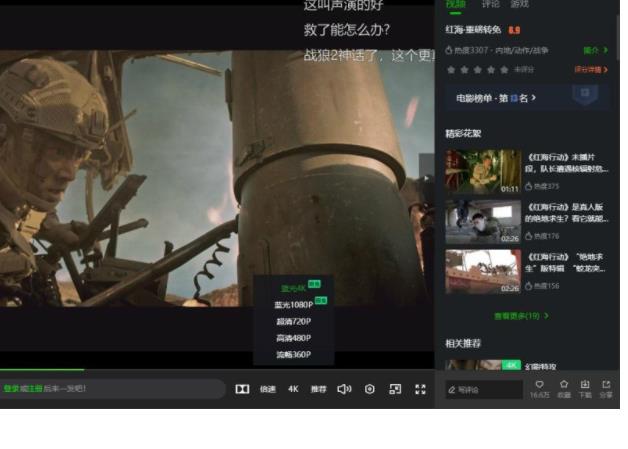Enter fullscreen with the expand-arrows icon
This screenshot has width=628, height=449.
coord(420,389)
